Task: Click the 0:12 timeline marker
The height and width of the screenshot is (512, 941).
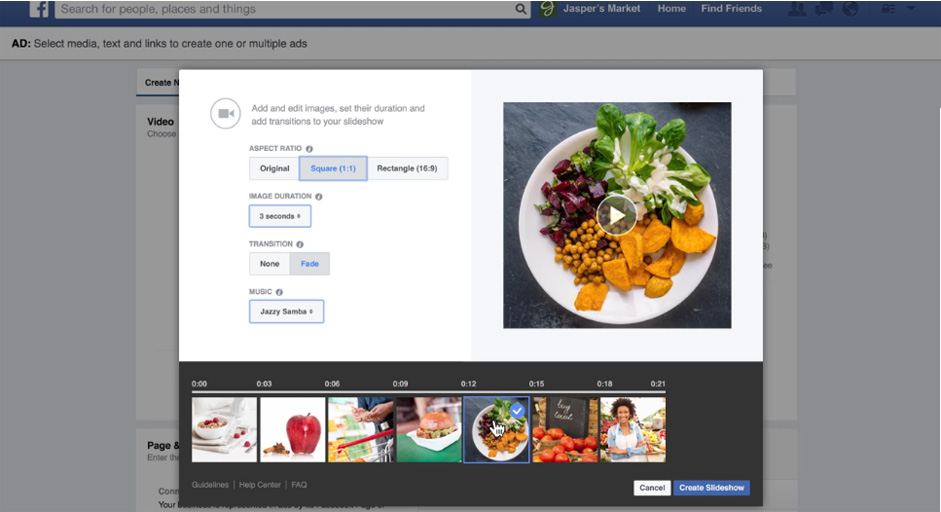Action: click(x=468, y=384)
